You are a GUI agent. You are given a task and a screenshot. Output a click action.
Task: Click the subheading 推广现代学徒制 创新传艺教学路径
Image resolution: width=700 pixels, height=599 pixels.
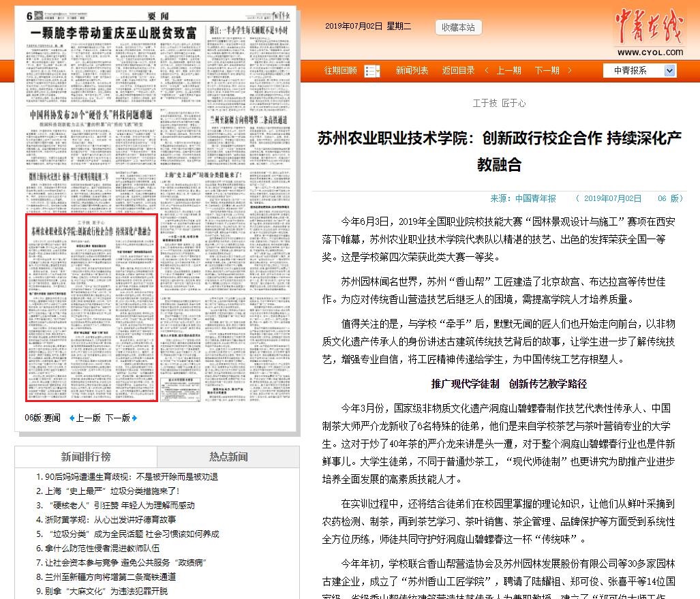click(509, 384)
